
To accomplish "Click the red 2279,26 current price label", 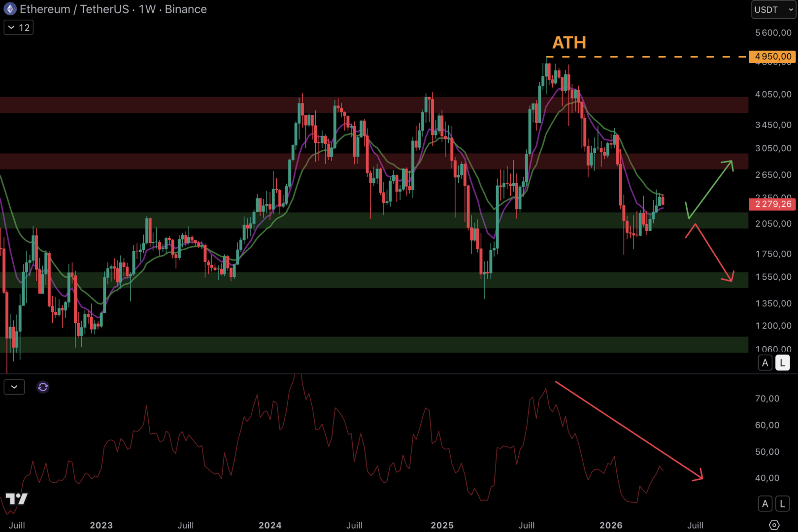I will click(772, 204).
